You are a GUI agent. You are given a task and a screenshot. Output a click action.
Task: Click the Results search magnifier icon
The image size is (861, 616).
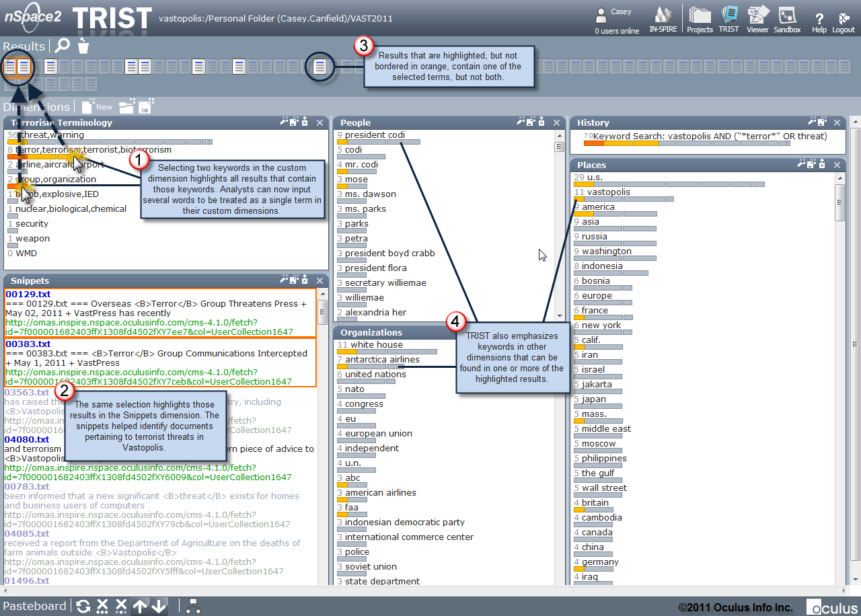click(x=62, y=46)
